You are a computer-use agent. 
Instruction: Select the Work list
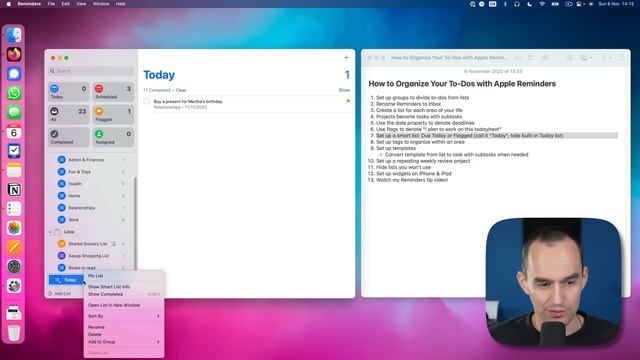[91, 220]
